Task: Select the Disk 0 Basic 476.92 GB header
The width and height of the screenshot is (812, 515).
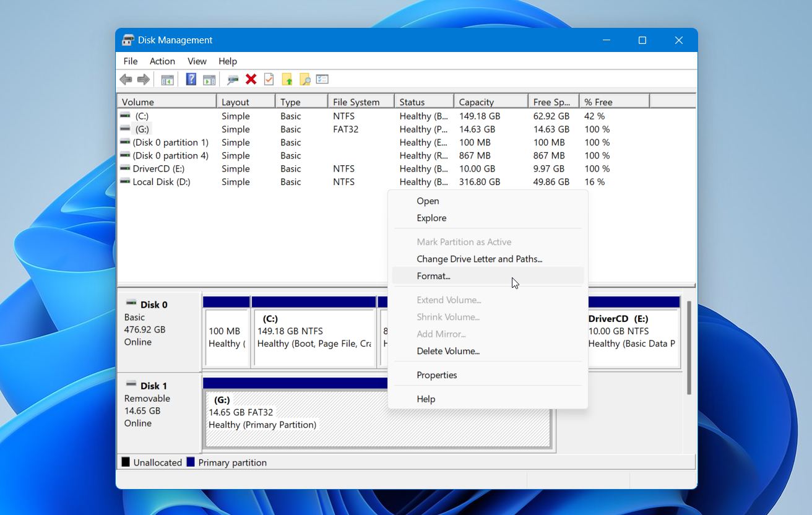Action: 159,331
